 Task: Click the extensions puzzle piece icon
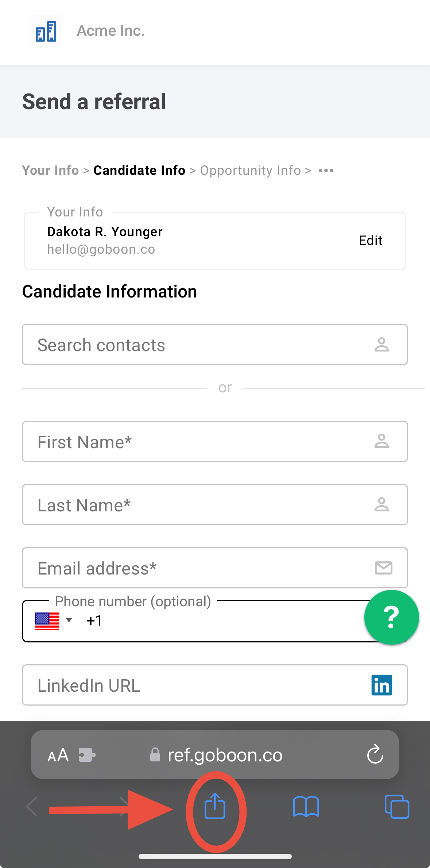[x=87, y=755]
